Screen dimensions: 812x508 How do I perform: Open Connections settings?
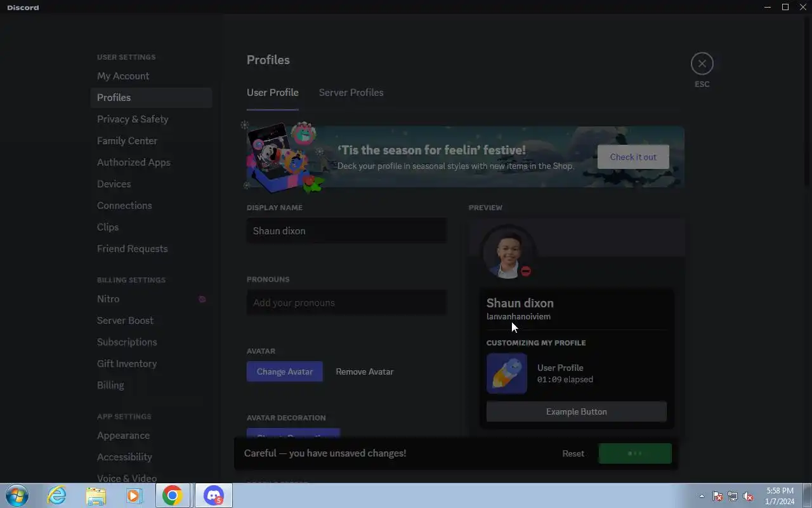click(x=151, y=205)
